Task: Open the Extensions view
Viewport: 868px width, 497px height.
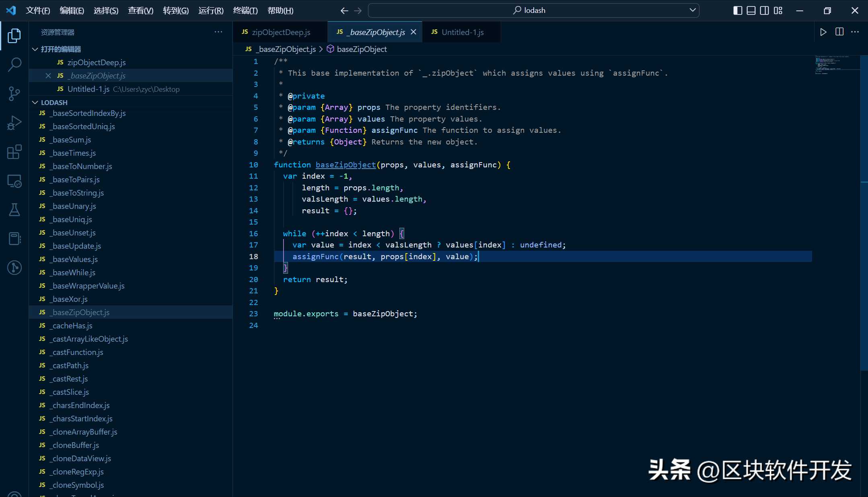Action: pos(14,152)
